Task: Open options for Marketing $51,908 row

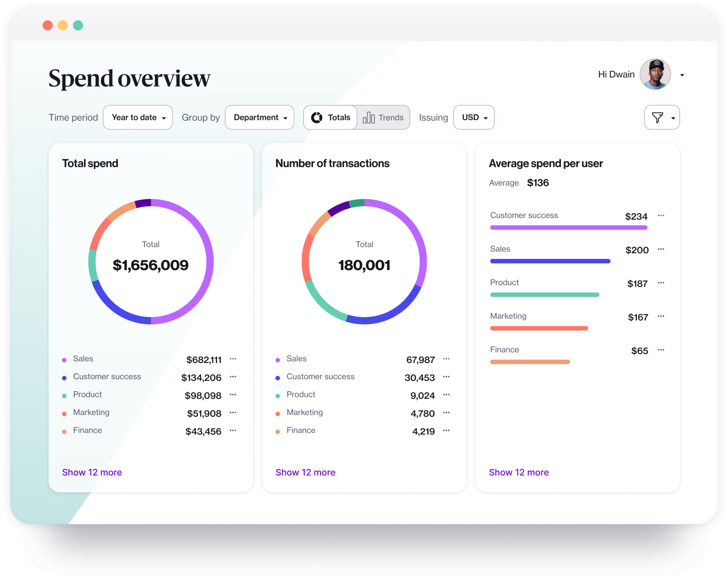Action: coord(233,412)
